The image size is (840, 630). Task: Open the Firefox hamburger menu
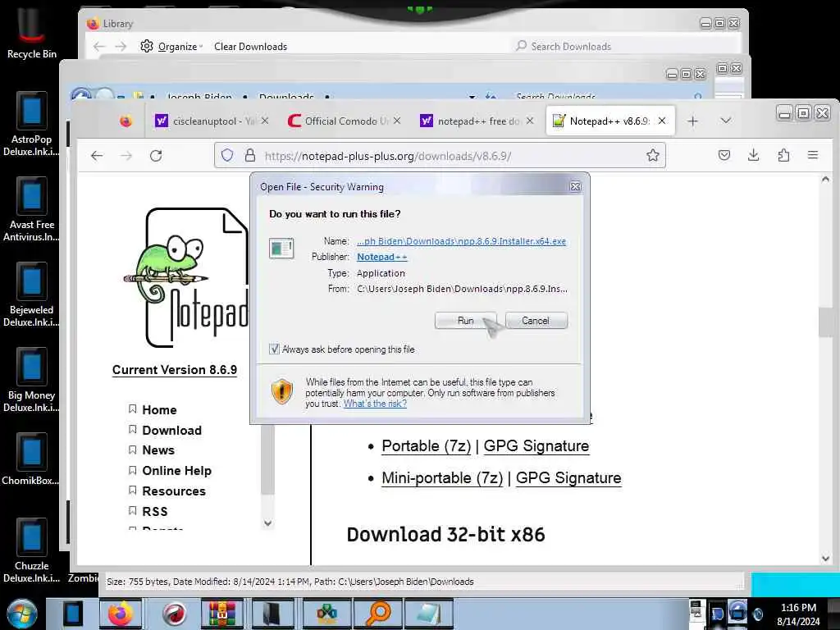813,155
